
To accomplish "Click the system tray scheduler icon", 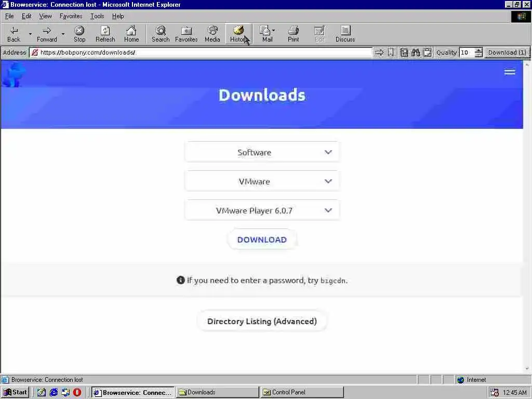I will click(x=495, y=392).
